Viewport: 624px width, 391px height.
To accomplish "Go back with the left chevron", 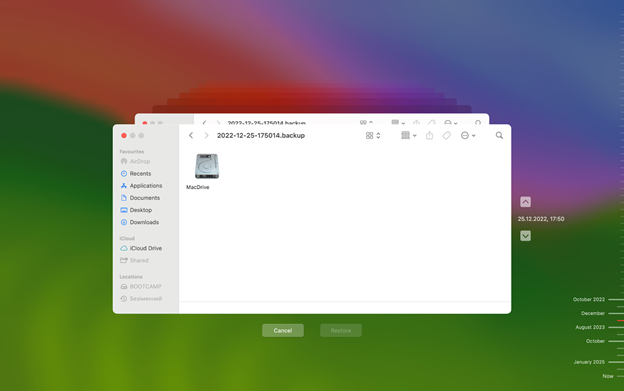I will pos(191,136).
